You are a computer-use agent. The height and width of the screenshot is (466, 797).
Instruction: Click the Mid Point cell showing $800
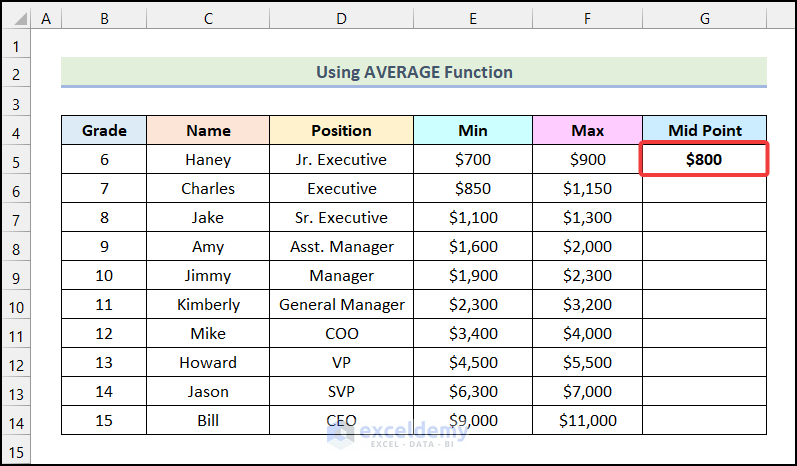[705, 159]
